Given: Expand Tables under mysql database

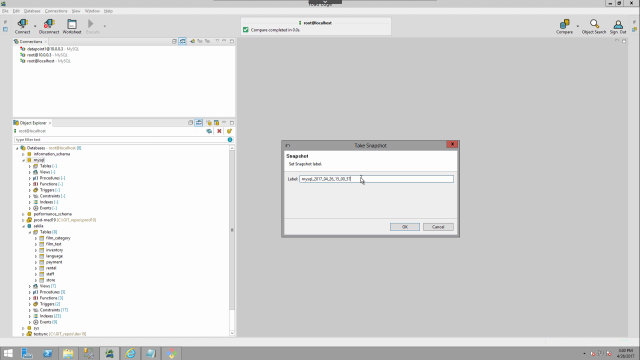Looking at the screenshot, I should [x=29, y=166].
